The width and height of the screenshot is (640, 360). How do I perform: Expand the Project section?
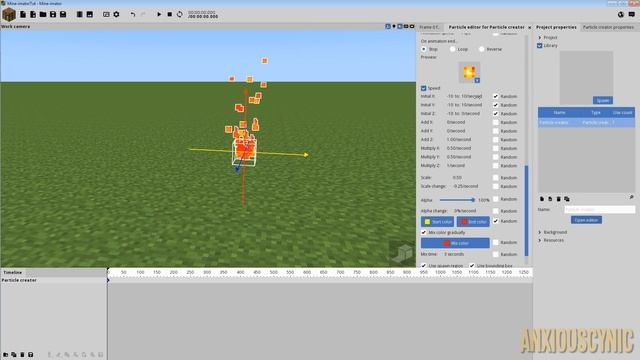(540, 38)
